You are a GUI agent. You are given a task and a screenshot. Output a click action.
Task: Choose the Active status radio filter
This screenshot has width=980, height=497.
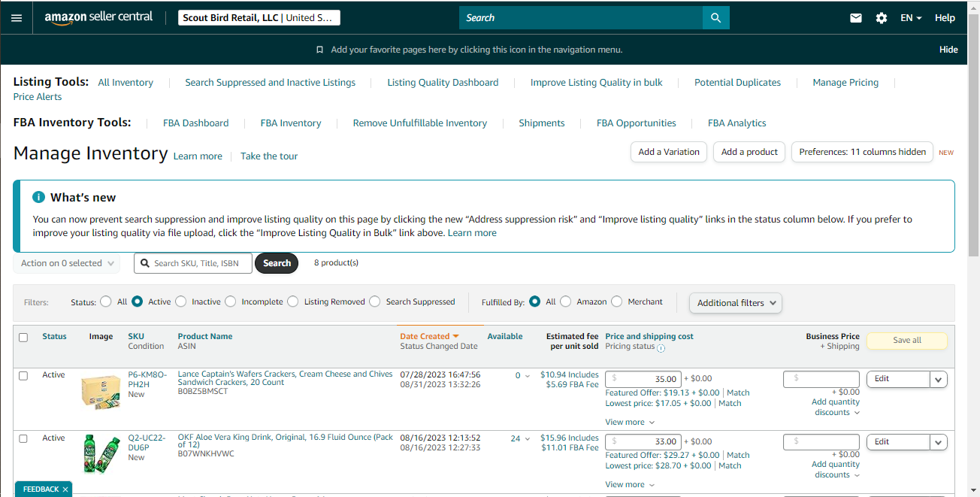[x=138, y=302]
